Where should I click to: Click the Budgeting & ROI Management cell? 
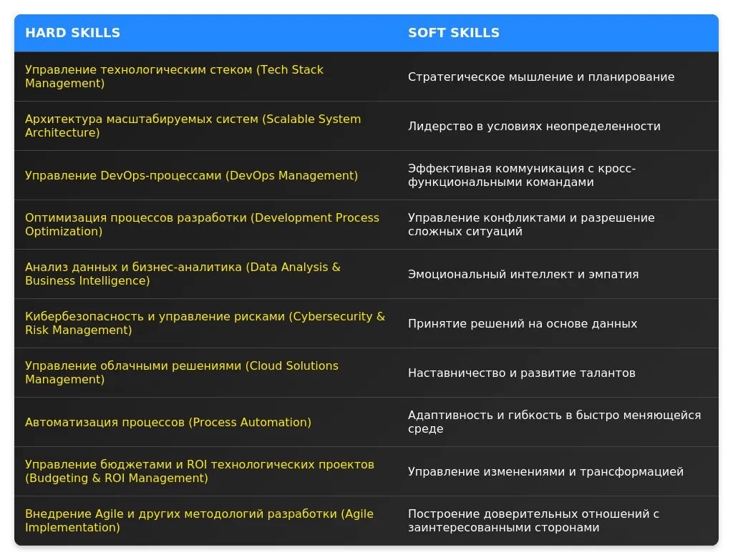coord(205,472)
